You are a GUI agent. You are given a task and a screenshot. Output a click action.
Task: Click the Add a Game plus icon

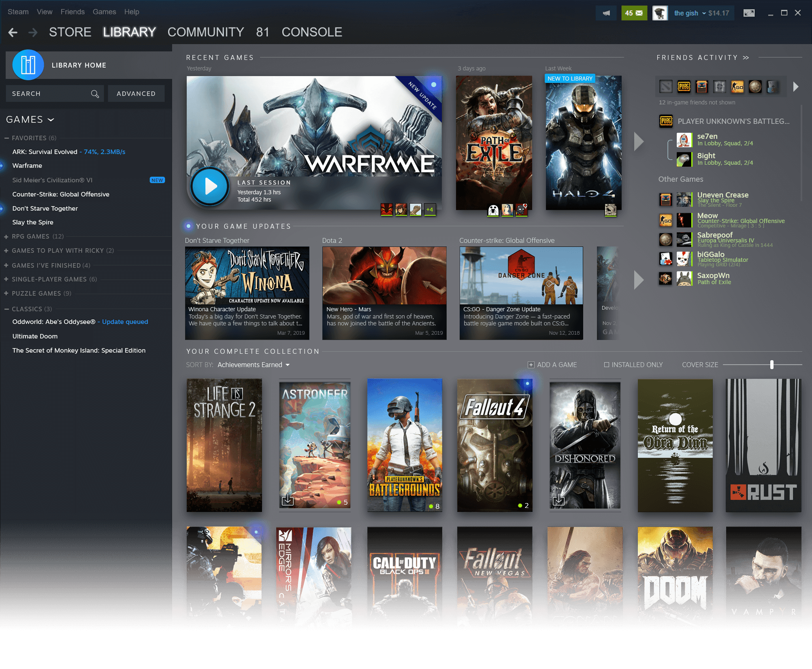click(531, 365)
